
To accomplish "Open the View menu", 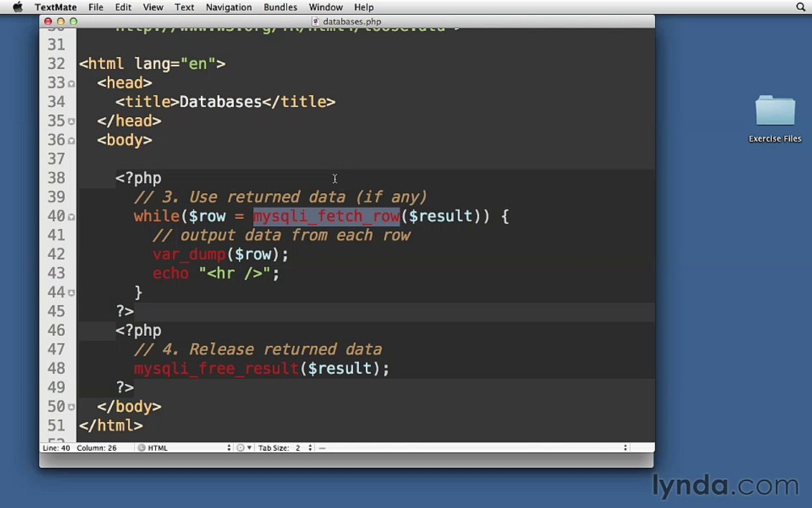I will [153, 7].
